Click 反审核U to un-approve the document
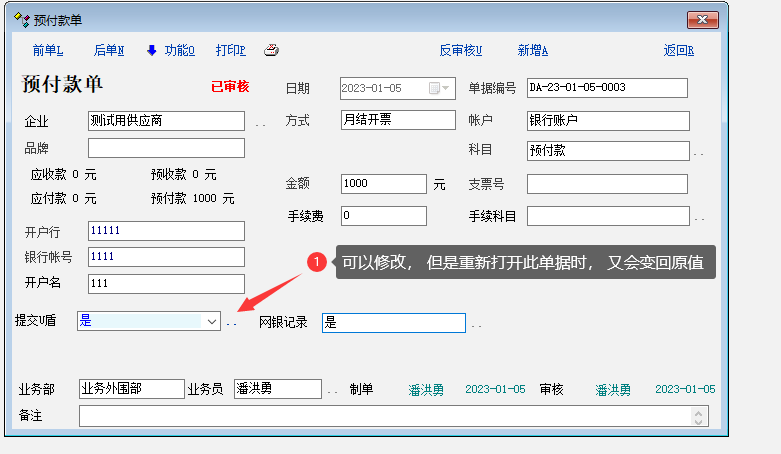 click(460, 50)
